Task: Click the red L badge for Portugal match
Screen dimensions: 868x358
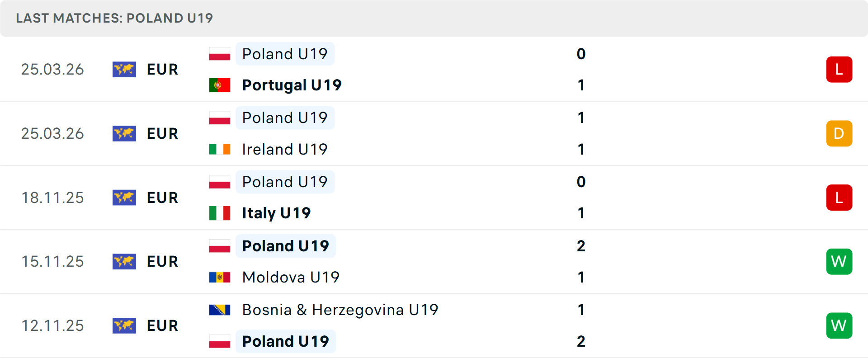Action: (x=839, y=70)
